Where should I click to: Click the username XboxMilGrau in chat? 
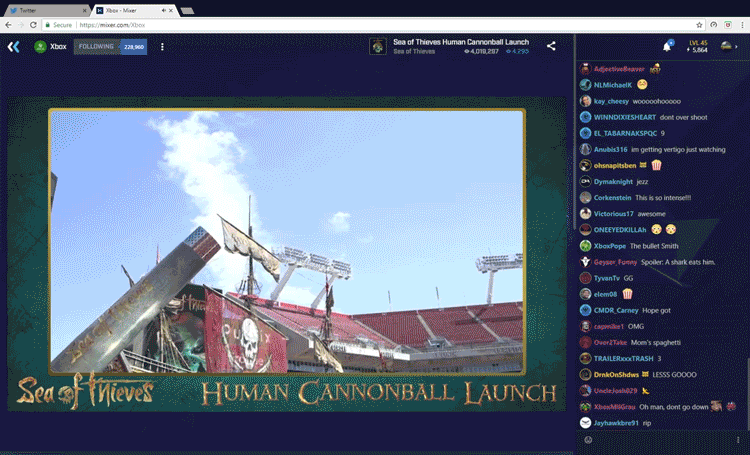click(x=614, y=407)
